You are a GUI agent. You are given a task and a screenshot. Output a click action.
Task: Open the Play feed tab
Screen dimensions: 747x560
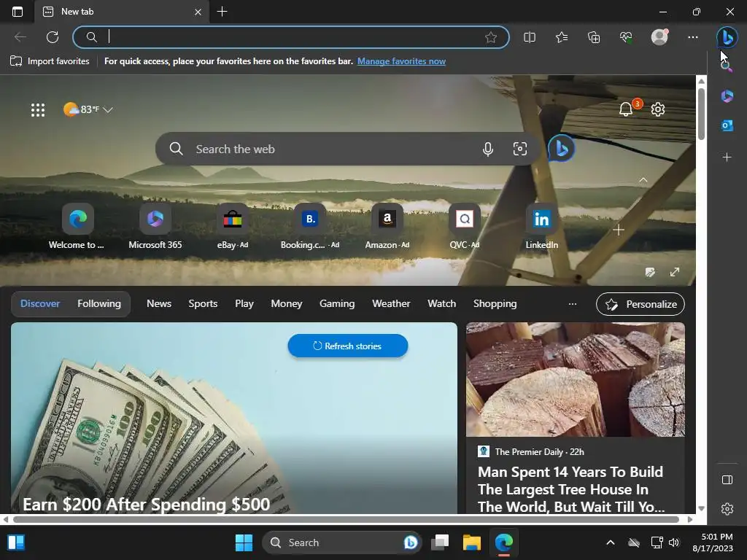(x=244, y=304)
